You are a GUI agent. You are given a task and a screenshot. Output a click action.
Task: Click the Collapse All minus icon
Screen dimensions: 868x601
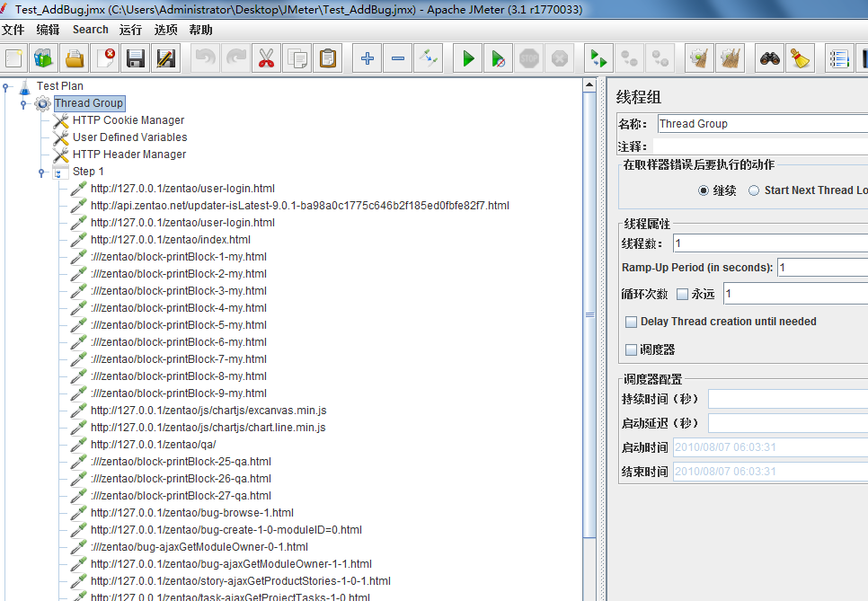(x=398, y=58)
